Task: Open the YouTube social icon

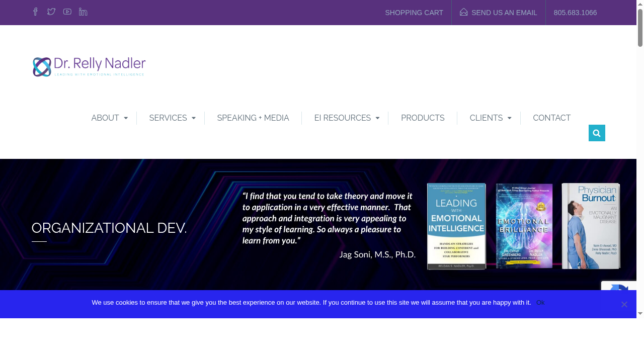Action: [x=67, y=12]
